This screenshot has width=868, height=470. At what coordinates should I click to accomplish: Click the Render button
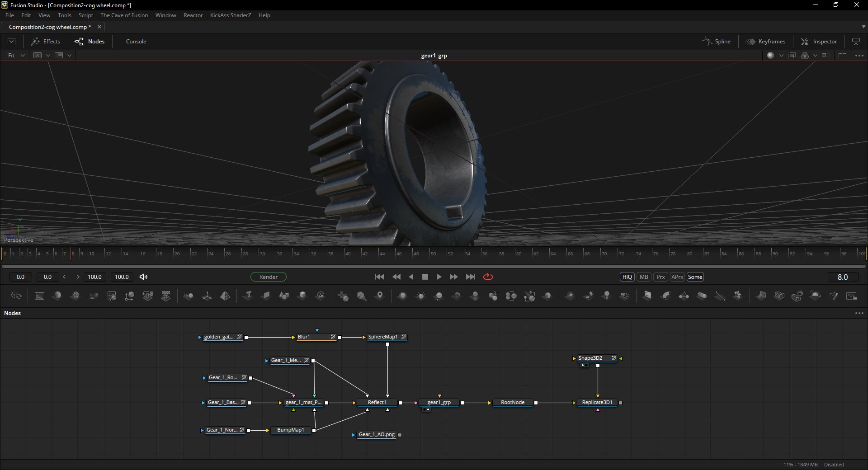point(269,277)
